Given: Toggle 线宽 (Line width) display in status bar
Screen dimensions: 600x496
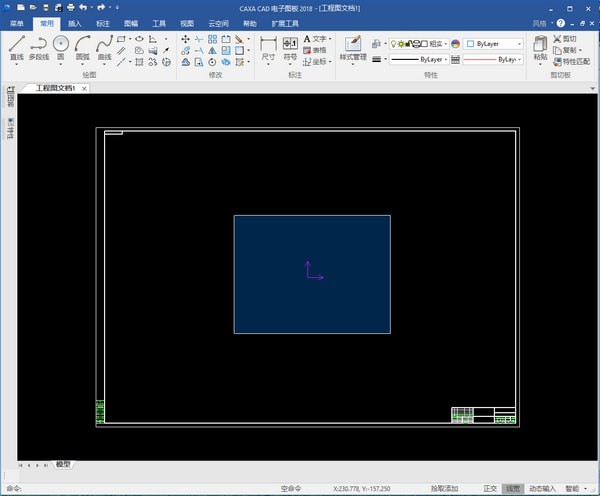Looking at the screenshot, I should tap(512, 489).
